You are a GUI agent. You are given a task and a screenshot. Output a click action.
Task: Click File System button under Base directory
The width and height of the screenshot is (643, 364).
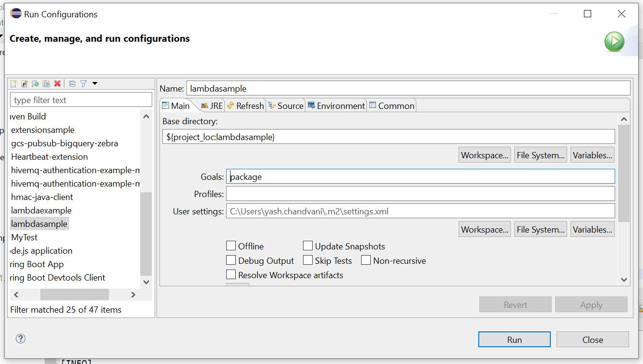tap(541, 155)
